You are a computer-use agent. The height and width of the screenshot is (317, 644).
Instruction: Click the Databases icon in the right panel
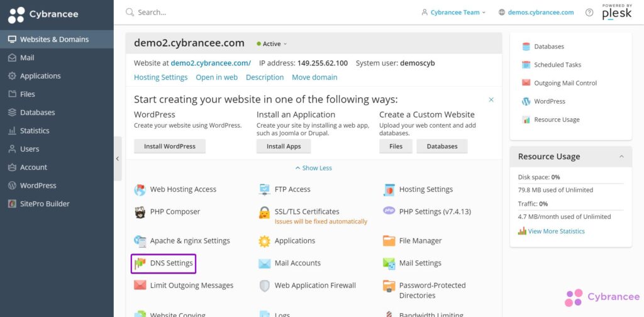click(x=526, y=47)
